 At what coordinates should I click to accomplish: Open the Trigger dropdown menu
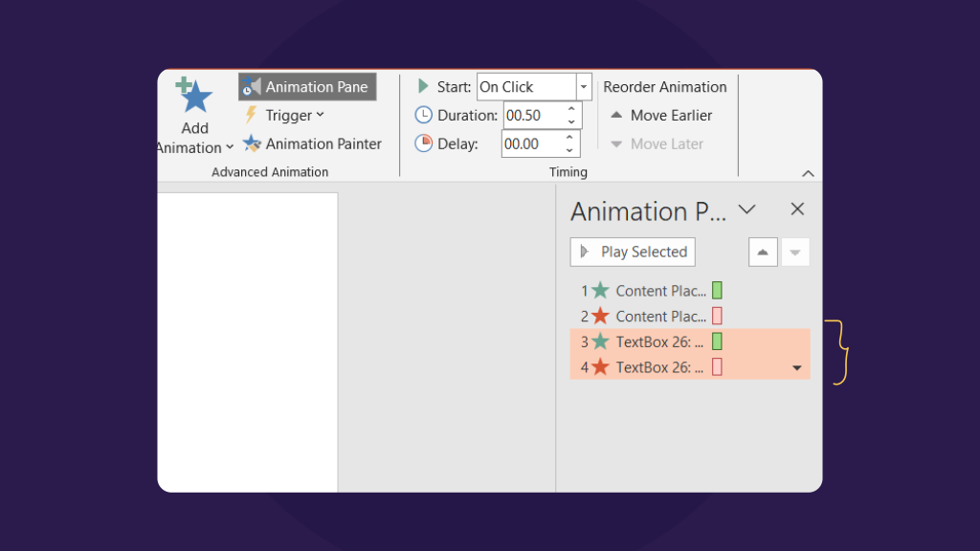point(319,115)
